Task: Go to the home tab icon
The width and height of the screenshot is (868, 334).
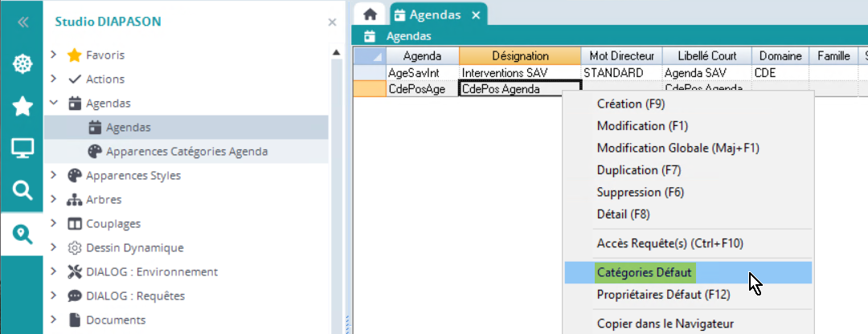Action: pyautogui.click(x=370, y=14)
